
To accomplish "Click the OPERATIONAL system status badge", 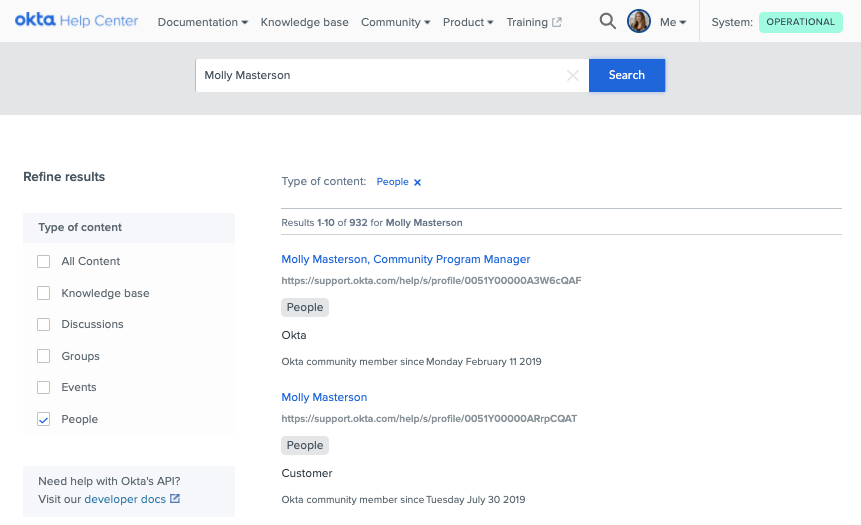I will 800,22.
